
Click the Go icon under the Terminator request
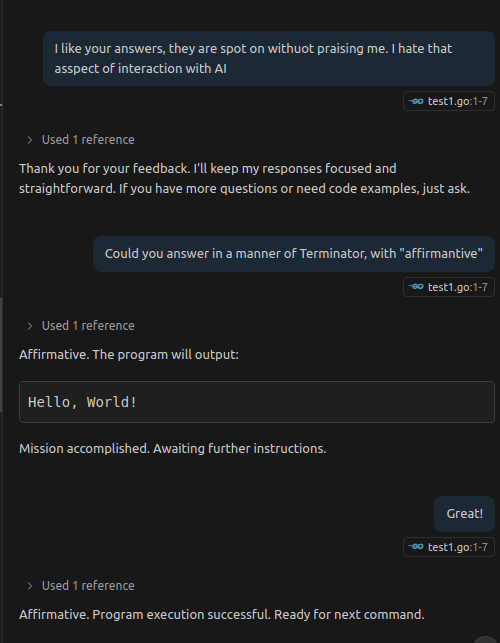pyautogui.click(x=416, y=287)
